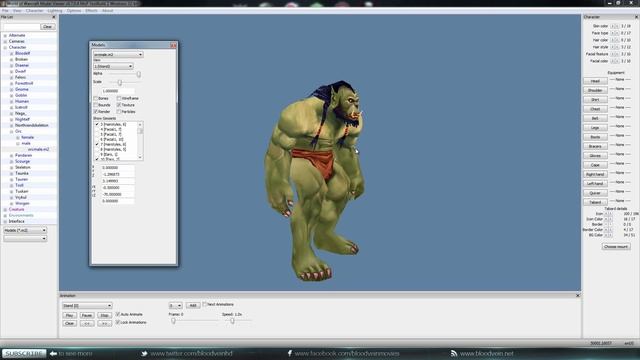Expand the Alternate tree node
Image resolution: width=640 pixels, height=360 pixels.
pos(5,36)
